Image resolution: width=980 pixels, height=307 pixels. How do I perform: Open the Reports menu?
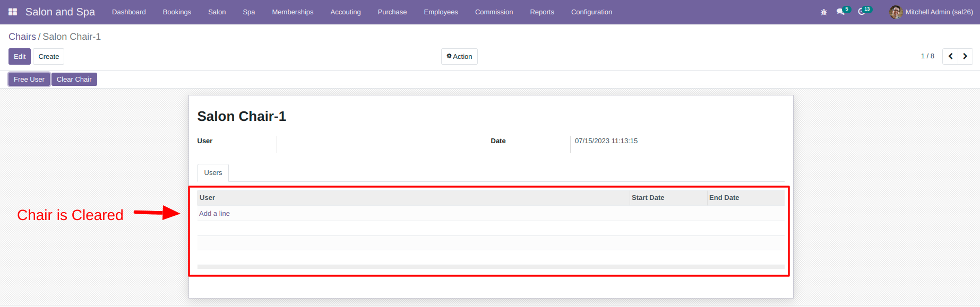click(542, 12)
